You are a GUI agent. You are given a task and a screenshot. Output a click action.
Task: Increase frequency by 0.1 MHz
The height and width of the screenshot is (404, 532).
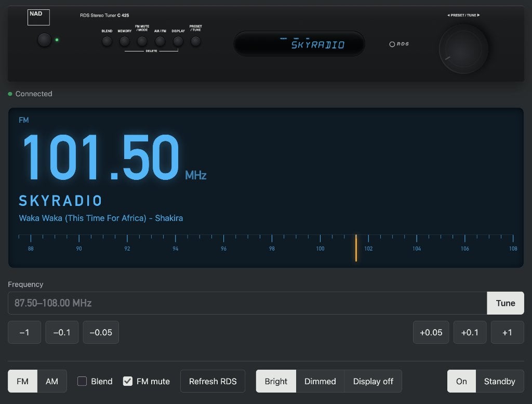pyautogui.click(x=470, y=332)
